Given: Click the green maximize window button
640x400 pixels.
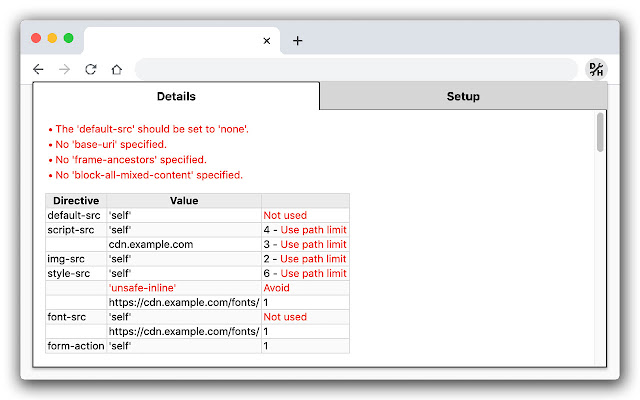Looking at the screenshot, I should 69,38.
